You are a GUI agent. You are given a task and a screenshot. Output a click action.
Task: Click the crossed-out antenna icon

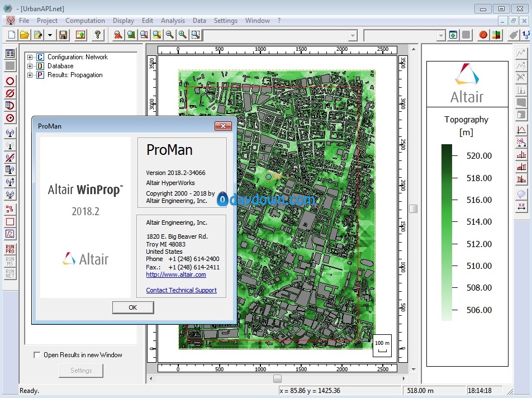[x=10, y=158]
